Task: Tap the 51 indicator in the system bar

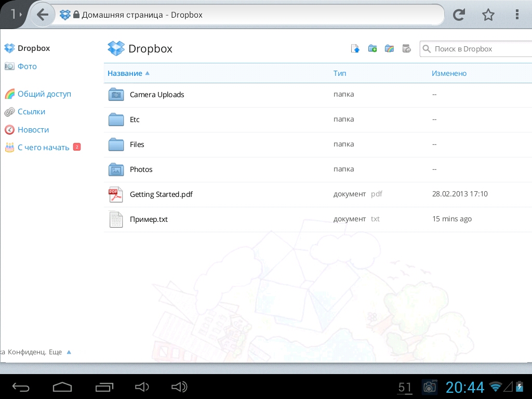Action: pyautogui.click(x=404, y=388)
